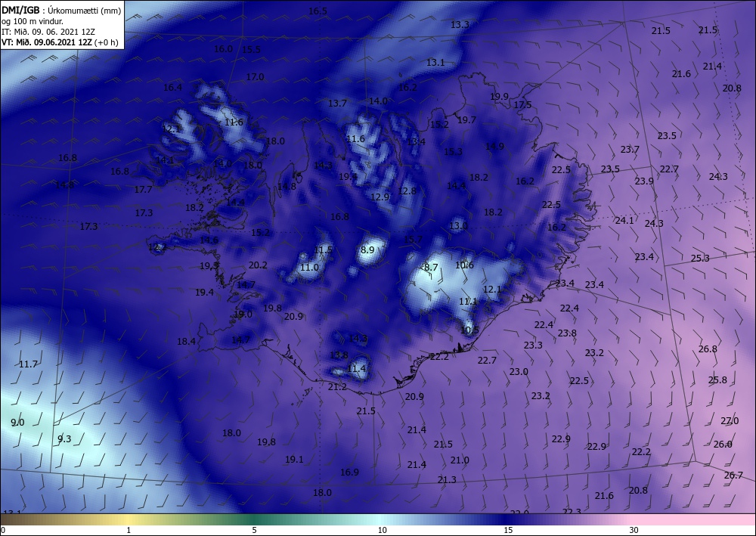
Task: Select the 24.1 value on the map
Action: click(624, 220)
